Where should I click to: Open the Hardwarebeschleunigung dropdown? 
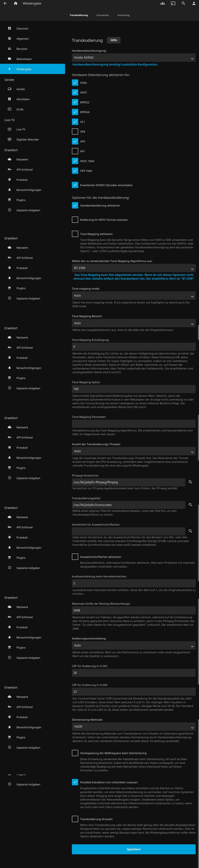pyautogui.click(x=133, y=58)
